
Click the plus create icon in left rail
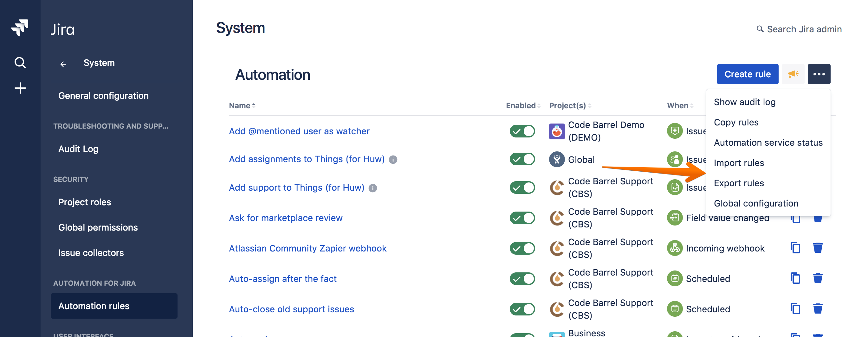pos(20,88)
